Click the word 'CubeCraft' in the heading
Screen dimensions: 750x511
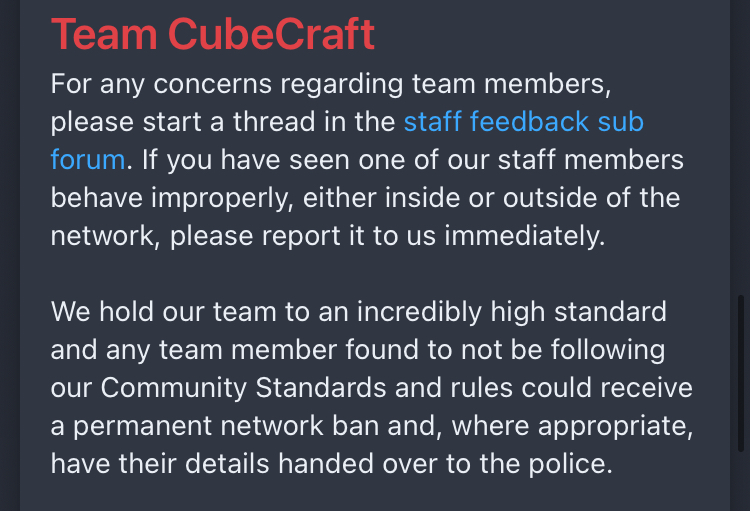pos(271,33)
